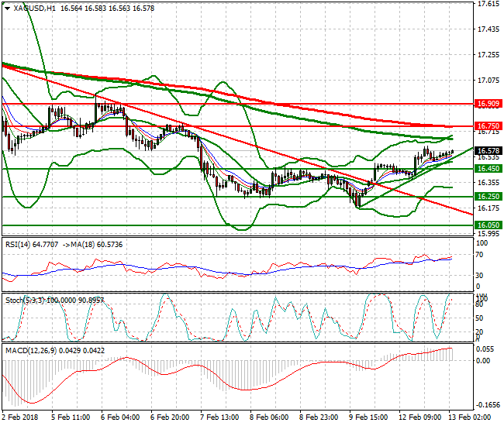
Task: Click the ->MA(18) 60.5736 label
Action: pos(92,245)
